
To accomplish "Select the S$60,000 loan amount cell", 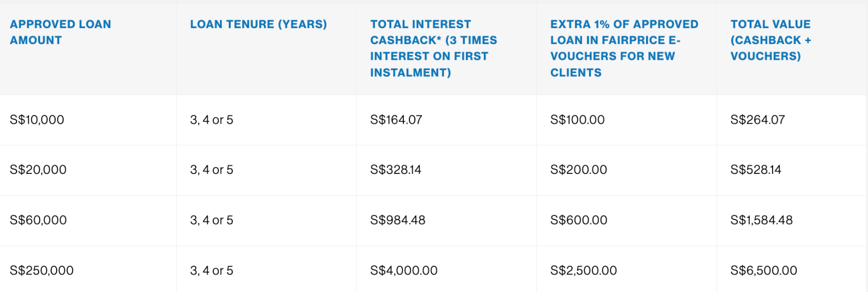I will tap(38, 220).
